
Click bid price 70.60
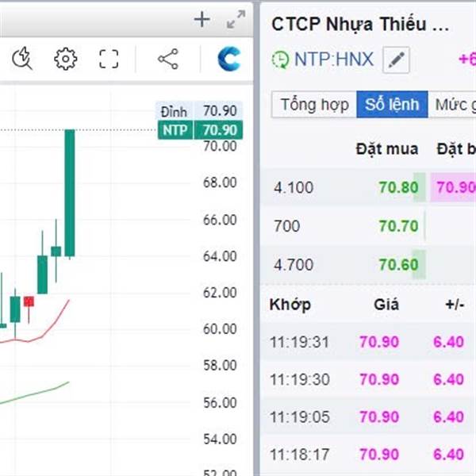pyautogui.click(x=398, y=265)
